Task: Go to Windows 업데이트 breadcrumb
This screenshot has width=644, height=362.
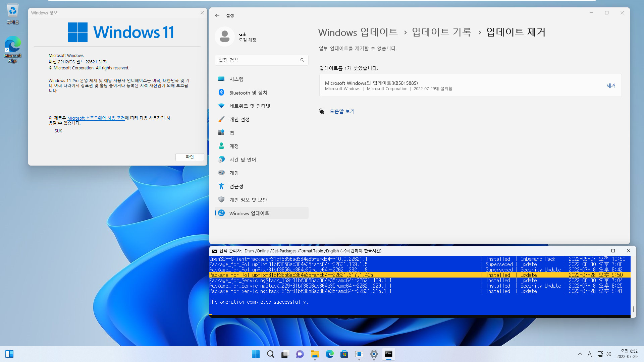Action: (x=358, y=32)
